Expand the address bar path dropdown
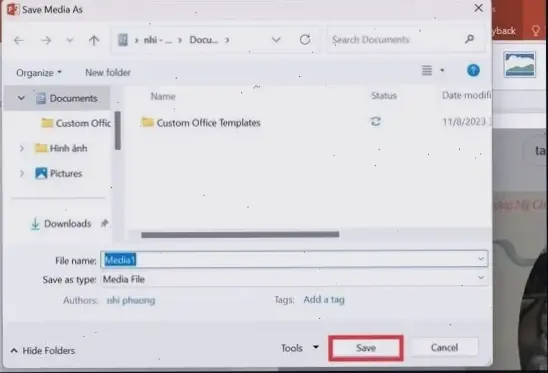Image resolution: width=548 pixels, height=373 pixels. [x=276, y=40]
